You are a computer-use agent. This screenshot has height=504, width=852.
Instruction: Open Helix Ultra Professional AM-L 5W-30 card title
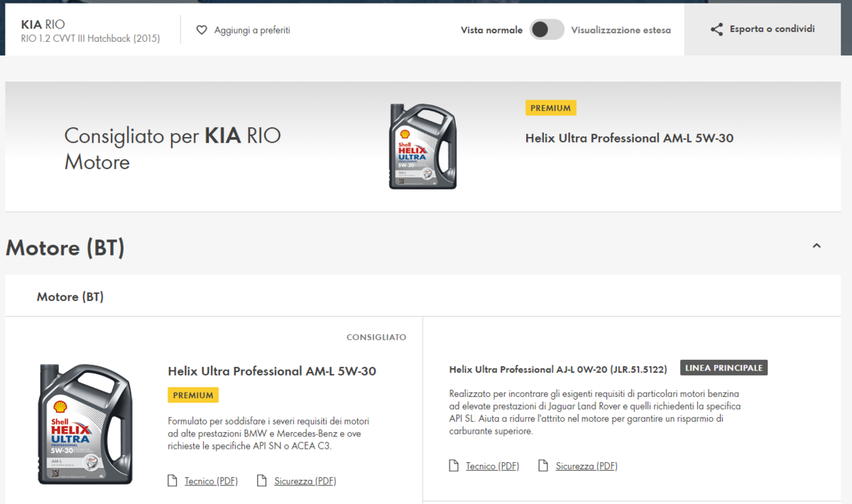(272, 371)
